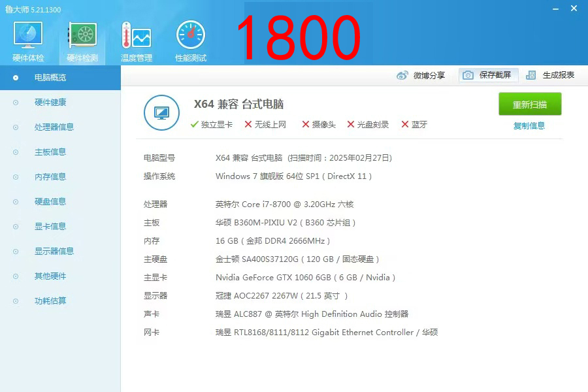Click the 主硬盘 row label

point(155,259)
